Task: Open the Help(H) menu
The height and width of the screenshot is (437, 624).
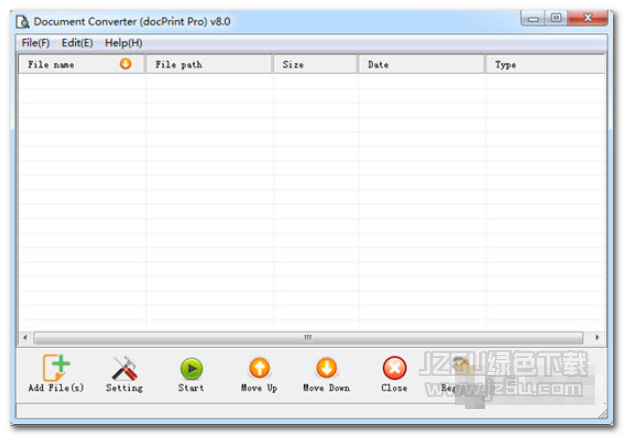Action: coord(123,43)
